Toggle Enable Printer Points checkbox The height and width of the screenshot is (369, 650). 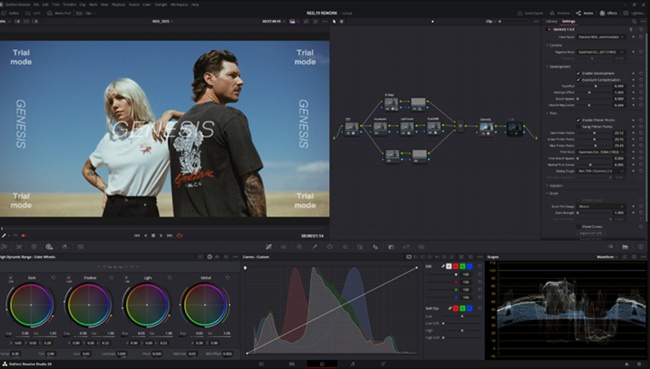(x=578, y=120)
